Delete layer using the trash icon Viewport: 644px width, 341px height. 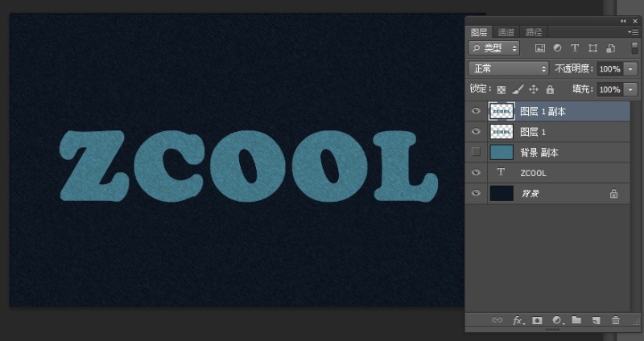coord(616,320)
